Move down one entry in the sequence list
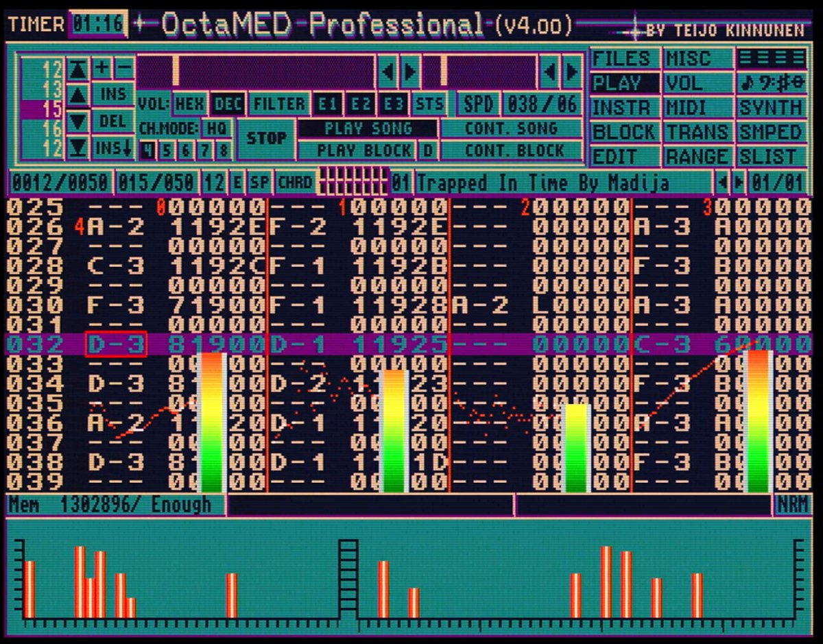The height and width of the screenshot is (644, 823). coord(78,121)
